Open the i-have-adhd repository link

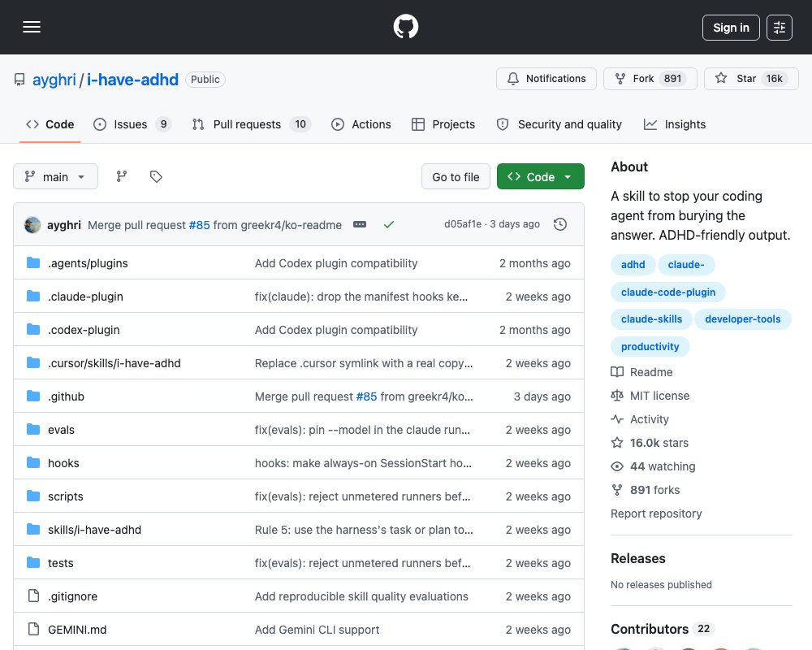coord(132,80)
